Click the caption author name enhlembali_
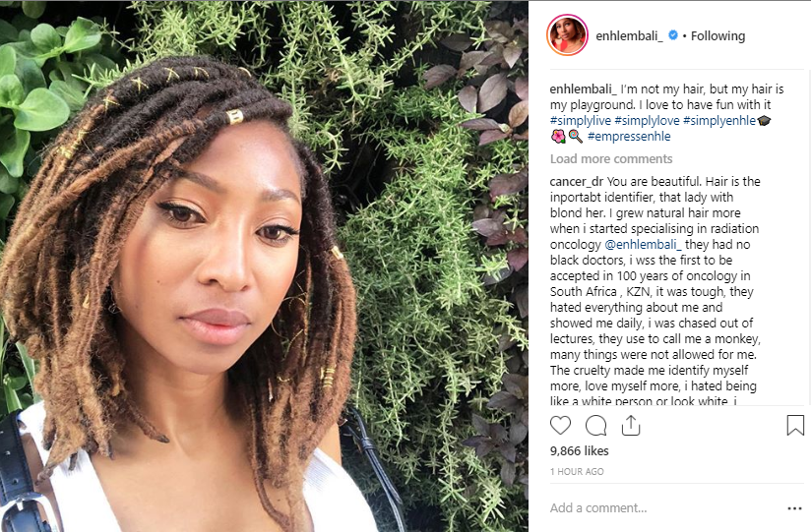This screenshot has height=532, width=811. 583,89
